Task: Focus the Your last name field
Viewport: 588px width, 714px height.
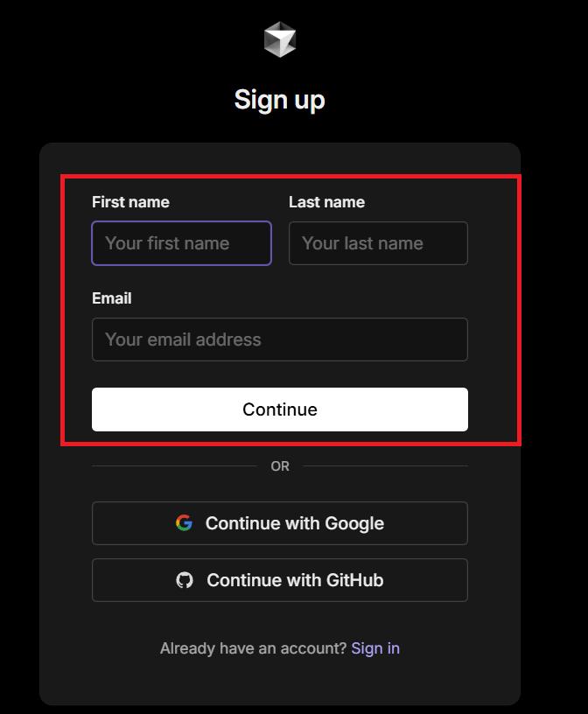Action: click(378, 243)
